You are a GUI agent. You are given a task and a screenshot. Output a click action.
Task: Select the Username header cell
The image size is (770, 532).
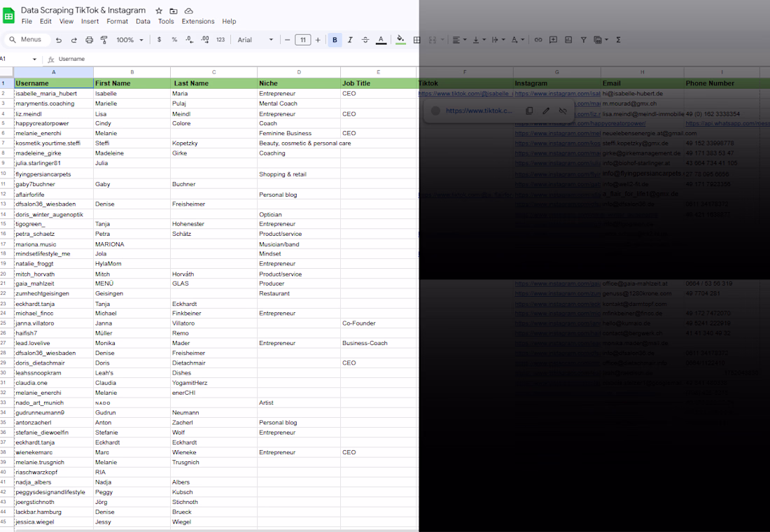point(53,83)
